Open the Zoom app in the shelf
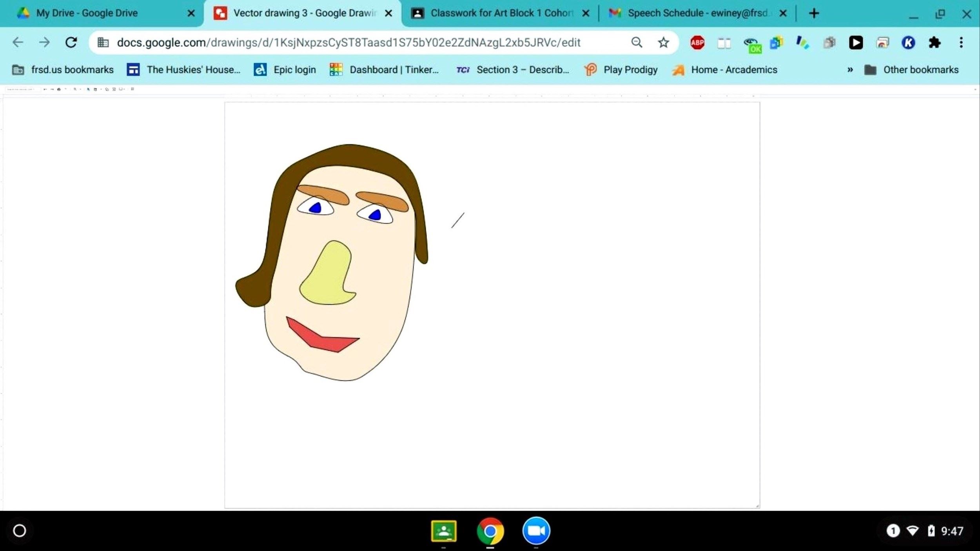The image size is (980, 551). point(536,531)
